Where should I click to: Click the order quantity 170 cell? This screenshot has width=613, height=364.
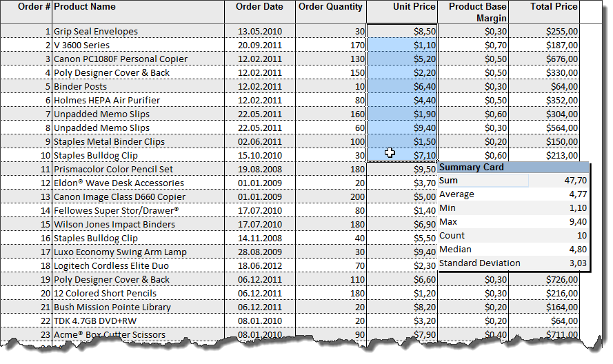331,45
